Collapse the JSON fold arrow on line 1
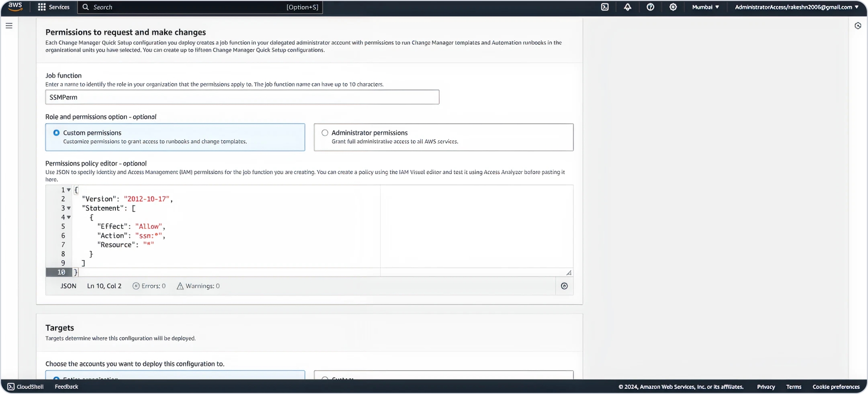Viewport: 868px width, 394px height. coord(69,190)
